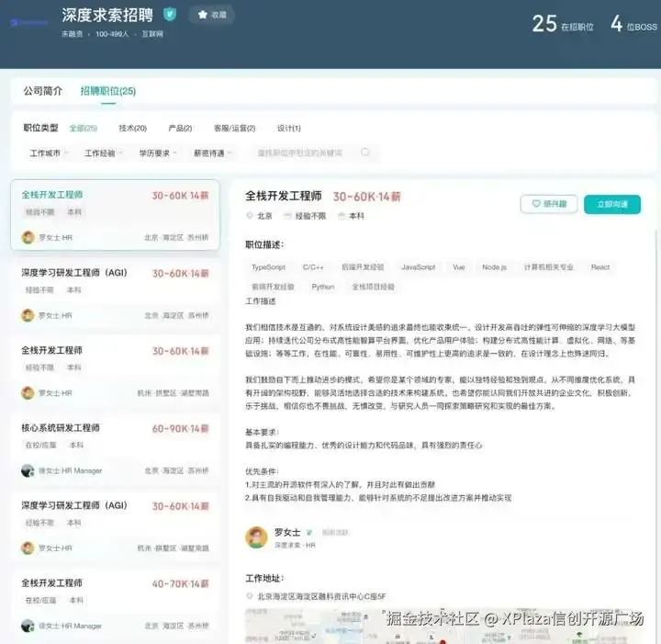Open the 工作城市 dropdown

point(49,153)
